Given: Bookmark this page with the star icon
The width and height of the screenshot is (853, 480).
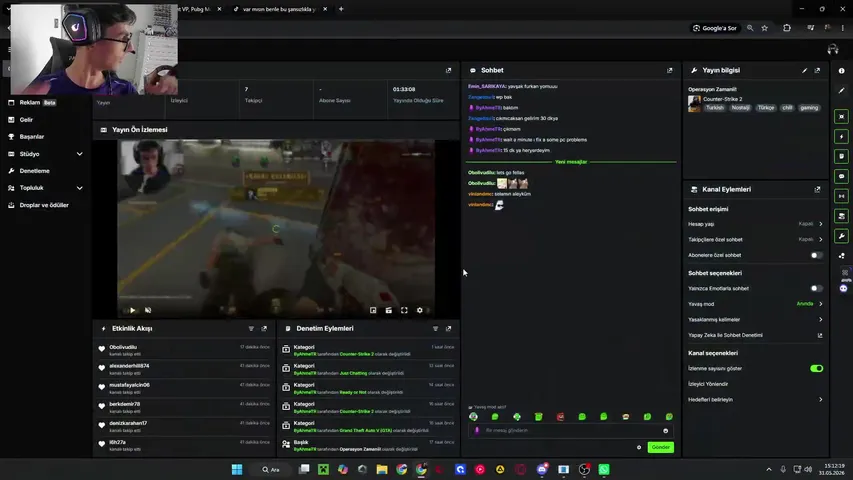Looking at the screenshot, I should click(764, 28).
